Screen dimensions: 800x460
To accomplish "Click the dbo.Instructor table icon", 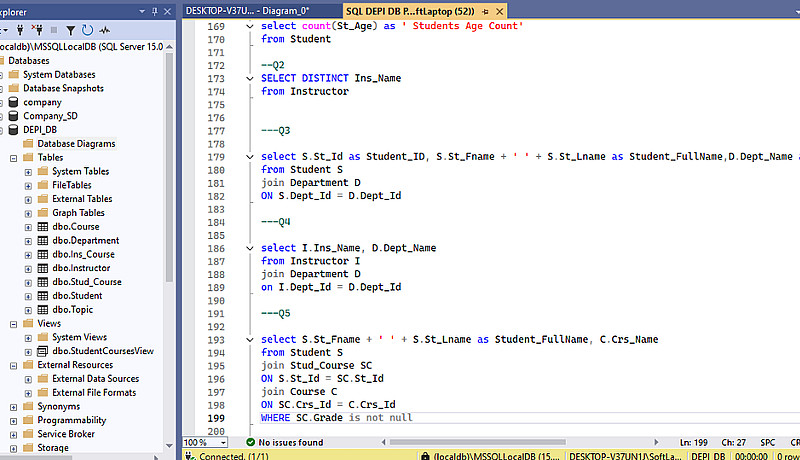I will (43, 268).
